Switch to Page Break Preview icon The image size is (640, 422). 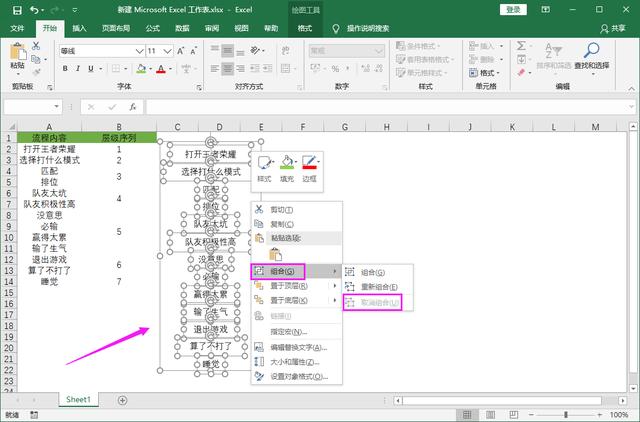pos(513,415)
